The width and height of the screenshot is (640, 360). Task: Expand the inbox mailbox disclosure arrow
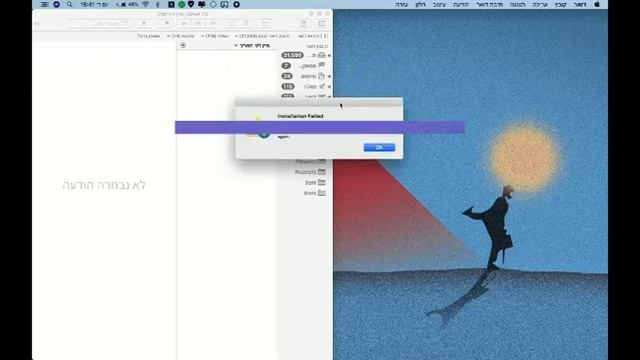(329, 55)
